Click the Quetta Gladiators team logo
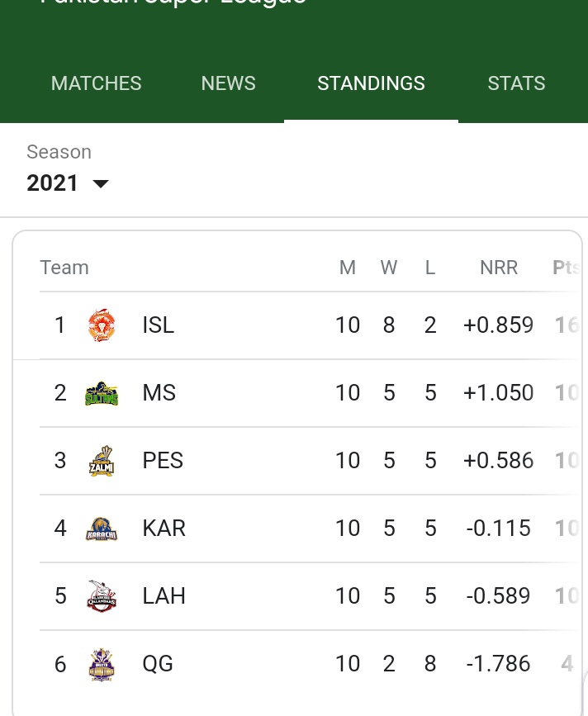 [x=102, y=665]
